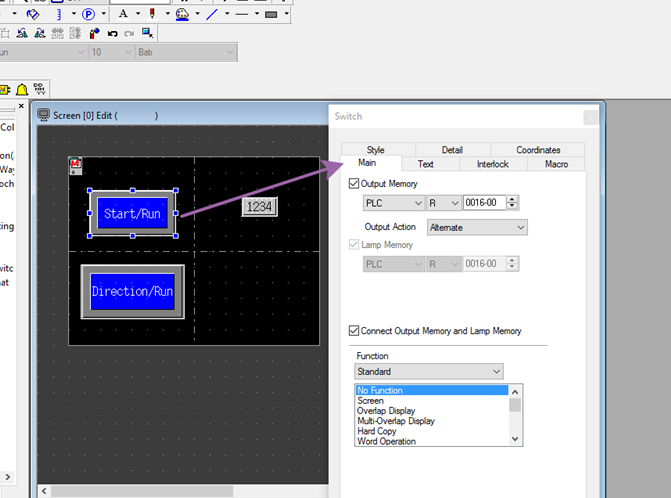Expand the Function Standard dropdown

pos(429,372)
